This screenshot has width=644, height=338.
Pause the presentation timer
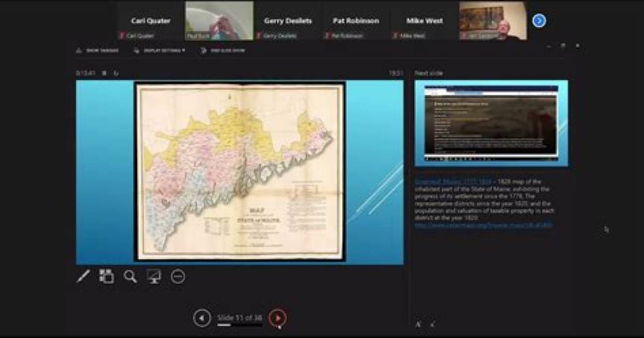[104, 73]
